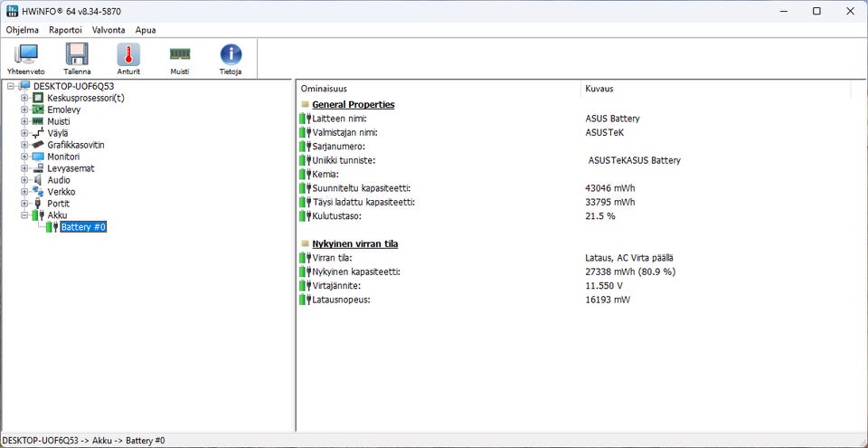Click the Valmistajan nimi property label

tap(344, 132)
